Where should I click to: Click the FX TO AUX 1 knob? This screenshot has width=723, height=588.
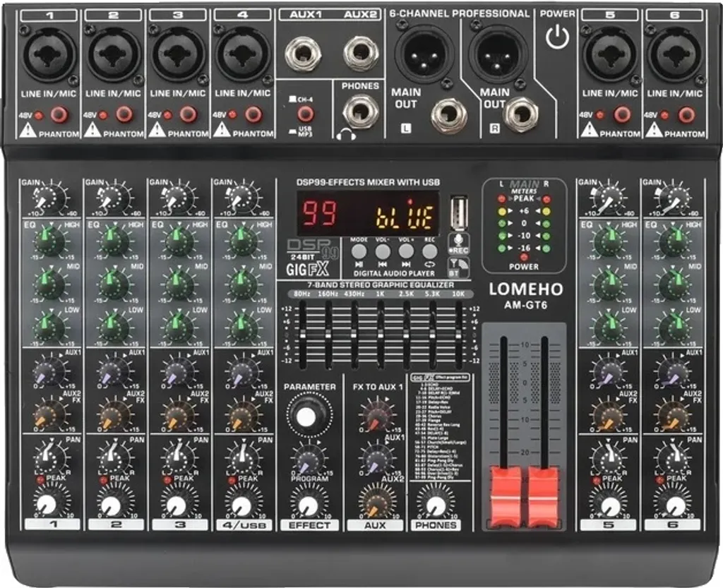377,415
